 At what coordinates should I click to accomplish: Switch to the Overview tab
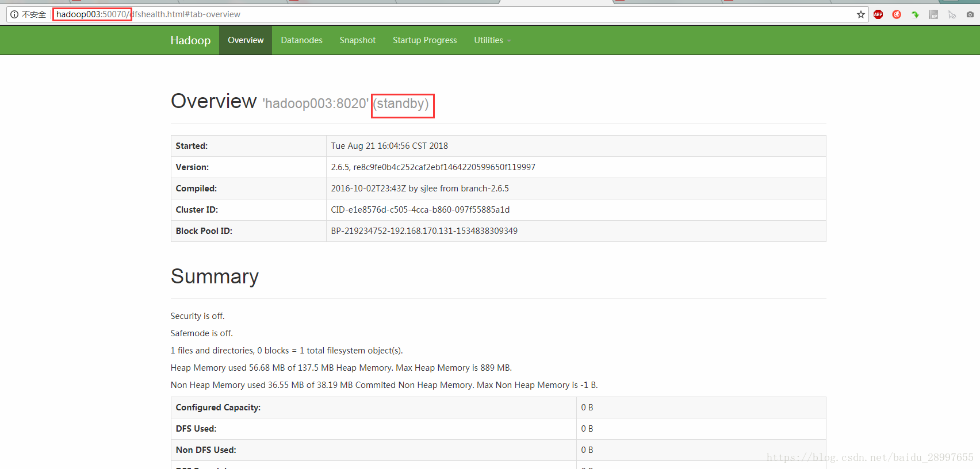click(x=246, y=40)
